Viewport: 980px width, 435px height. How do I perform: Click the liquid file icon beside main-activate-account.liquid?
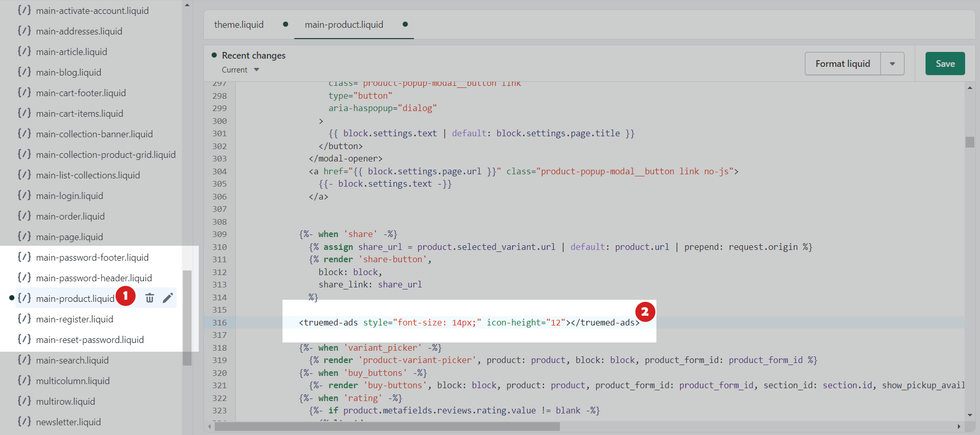click(x=24, y=10)
